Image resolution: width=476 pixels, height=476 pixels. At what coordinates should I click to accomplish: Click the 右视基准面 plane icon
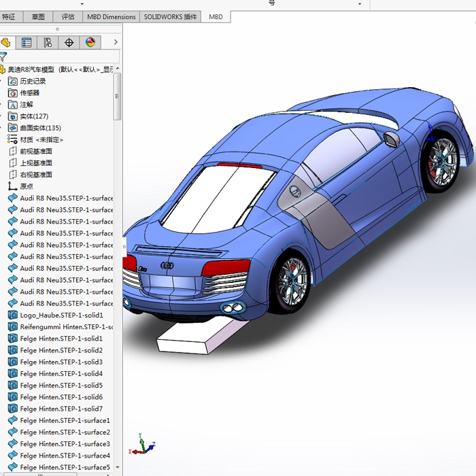[x=13, y=175]
